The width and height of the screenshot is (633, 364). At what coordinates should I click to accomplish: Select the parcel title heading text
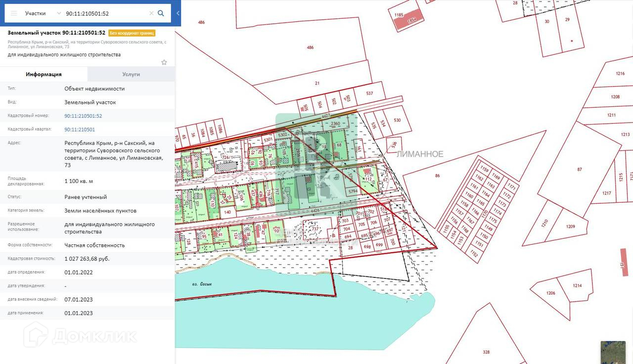56,33
